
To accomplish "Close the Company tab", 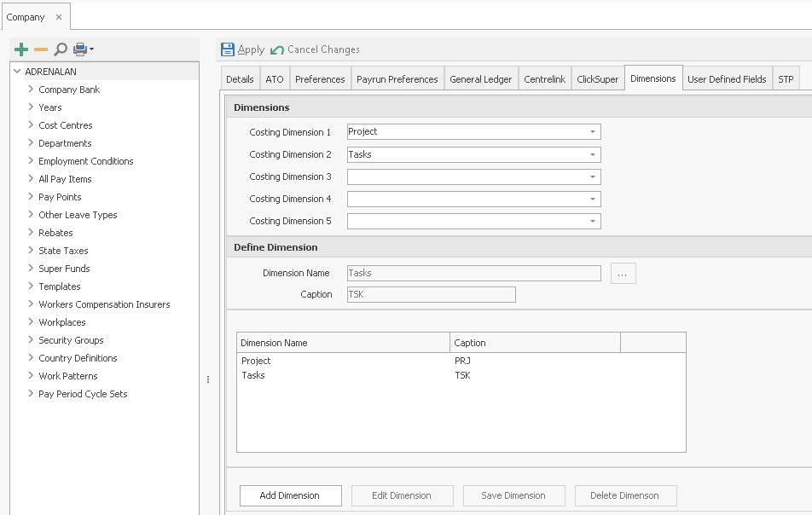I will tap(59, 17).
